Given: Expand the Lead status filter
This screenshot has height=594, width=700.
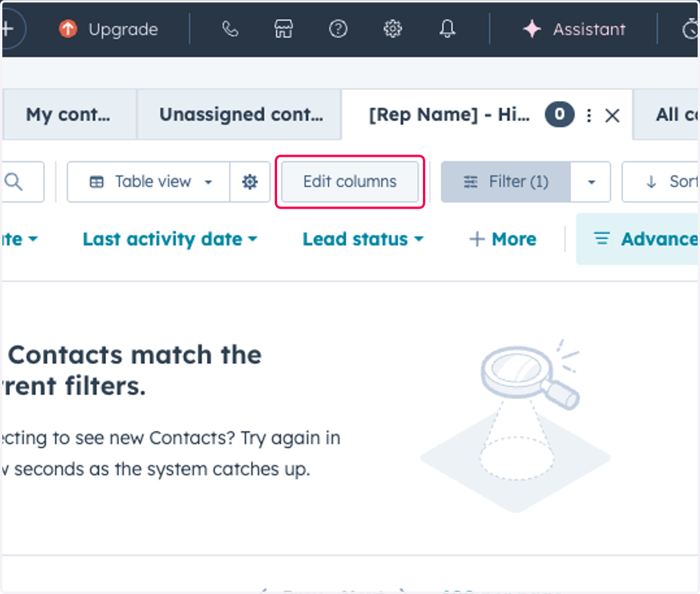Looking at the screenshot, I should [x=363, y=239].
